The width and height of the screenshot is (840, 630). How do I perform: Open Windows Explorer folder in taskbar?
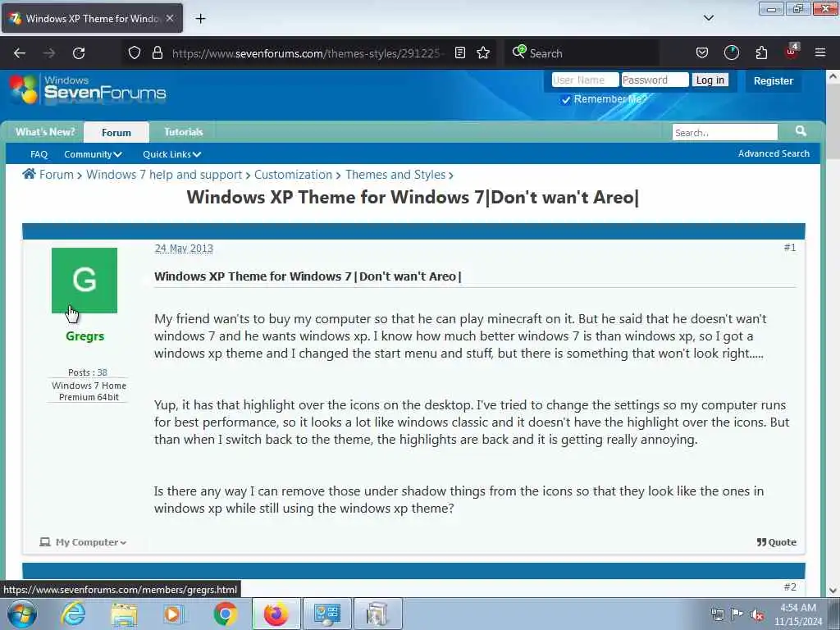click(x=124, y=614)
